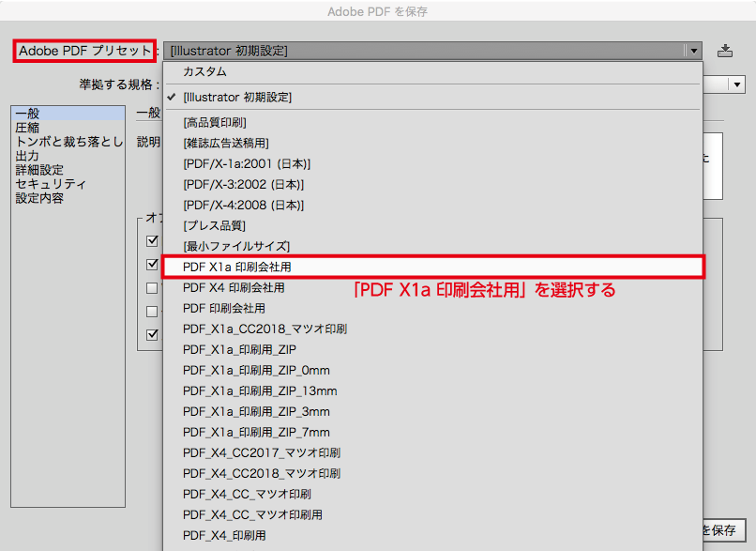Open the Adobe PDF preset dropdown arrow
This screenshot has height=551, width=756.
693,51
